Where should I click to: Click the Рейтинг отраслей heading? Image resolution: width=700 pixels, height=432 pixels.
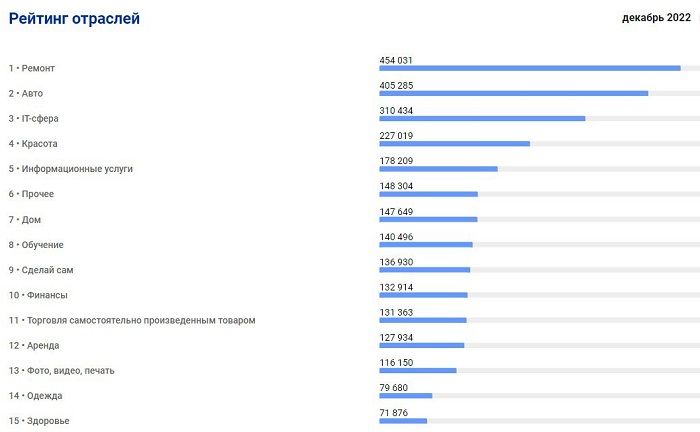point(74,19)
